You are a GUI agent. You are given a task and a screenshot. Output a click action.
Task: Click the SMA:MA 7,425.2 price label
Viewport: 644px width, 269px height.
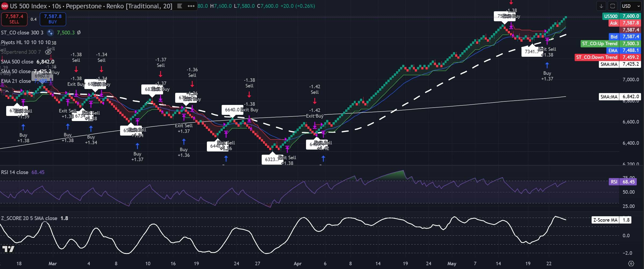coord(620,64)
